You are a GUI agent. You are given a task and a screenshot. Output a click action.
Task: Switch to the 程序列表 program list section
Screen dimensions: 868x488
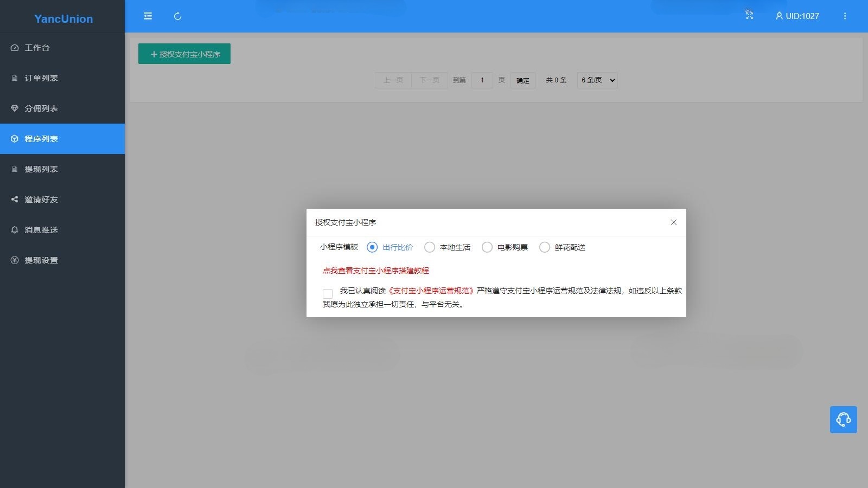pos(40,139)
